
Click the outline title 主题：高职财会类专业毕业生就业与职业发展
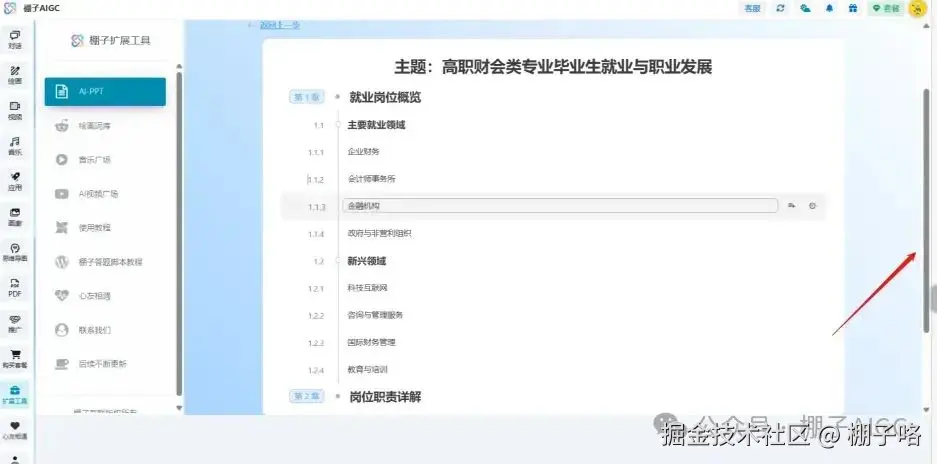point(553,66)
